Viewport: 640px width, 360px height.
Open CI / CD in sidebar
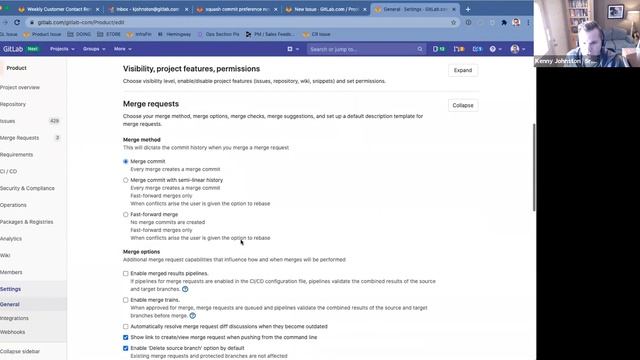(x=9, y=171)
